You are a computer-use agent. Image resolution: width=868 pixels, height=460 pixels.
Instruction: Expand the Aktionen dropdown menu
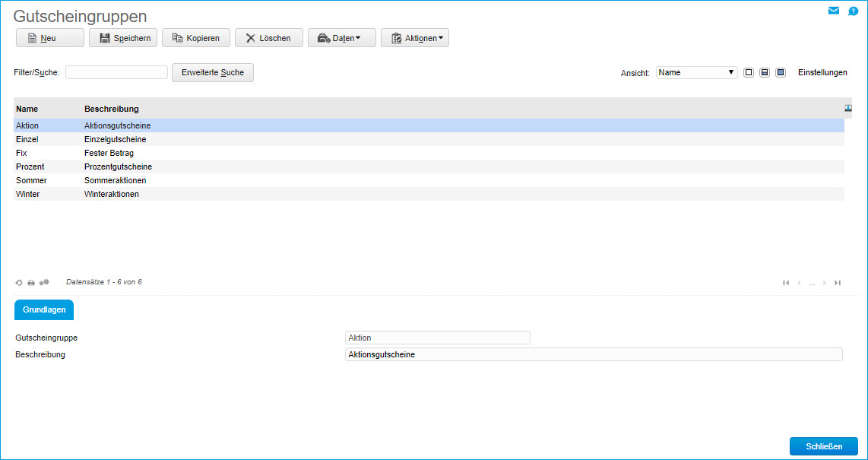(415, 38)
